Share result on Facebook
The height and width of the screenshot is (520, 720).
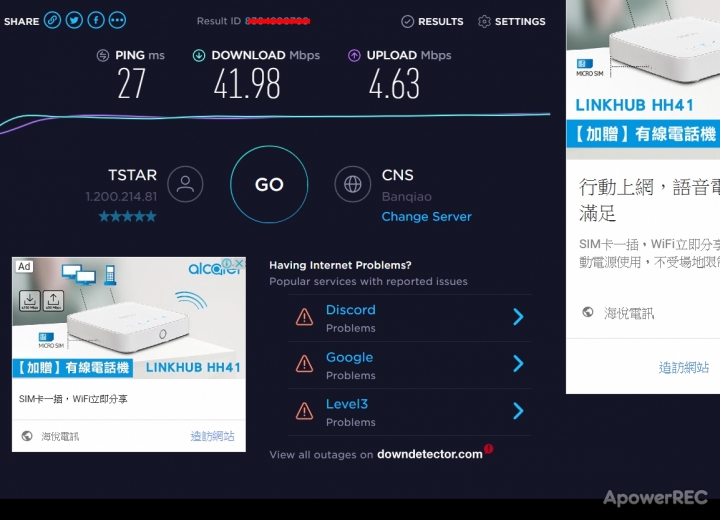(x=96, y=20)
